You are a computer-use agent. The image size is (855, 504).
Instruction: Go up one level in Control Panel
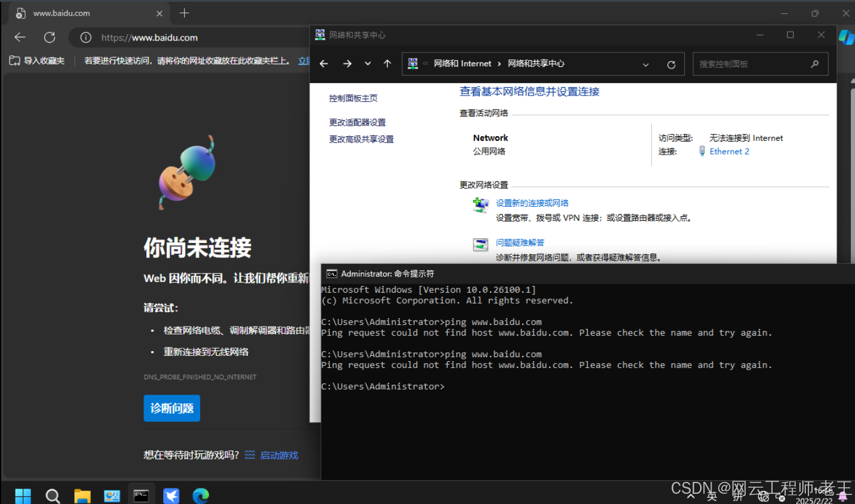pyautogui.click(x=387, y=64)
